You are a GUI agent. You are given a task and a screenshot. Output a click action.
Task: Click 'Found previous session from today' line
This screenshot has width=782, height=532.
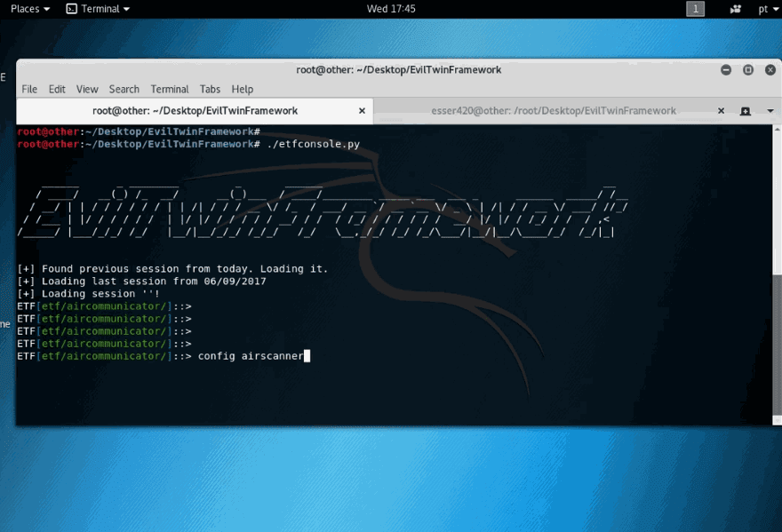[x=172, y=269]
